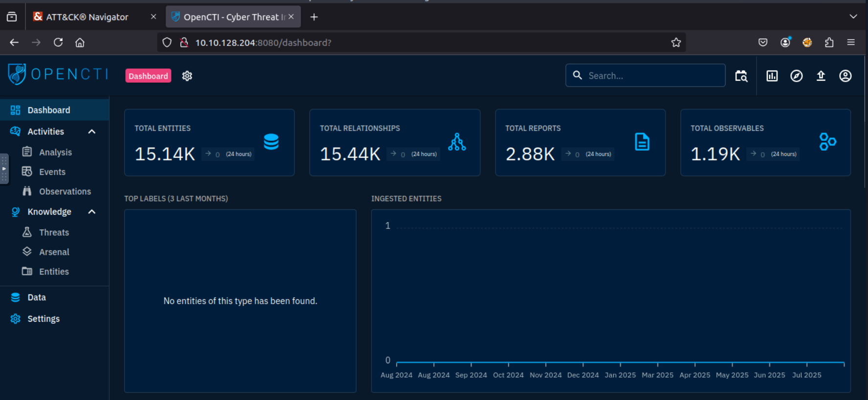868x400 pixels.
Task: Open custom dashboards chart icon in top bar
Action: 772,76
